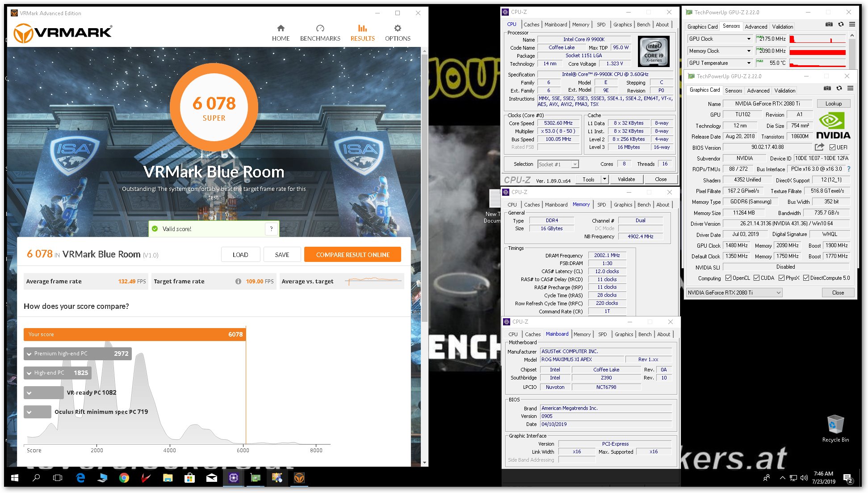868x493 pixels.
Task: Click the Close button in the CPU-Z CPU window
Action: coord(660,179)
